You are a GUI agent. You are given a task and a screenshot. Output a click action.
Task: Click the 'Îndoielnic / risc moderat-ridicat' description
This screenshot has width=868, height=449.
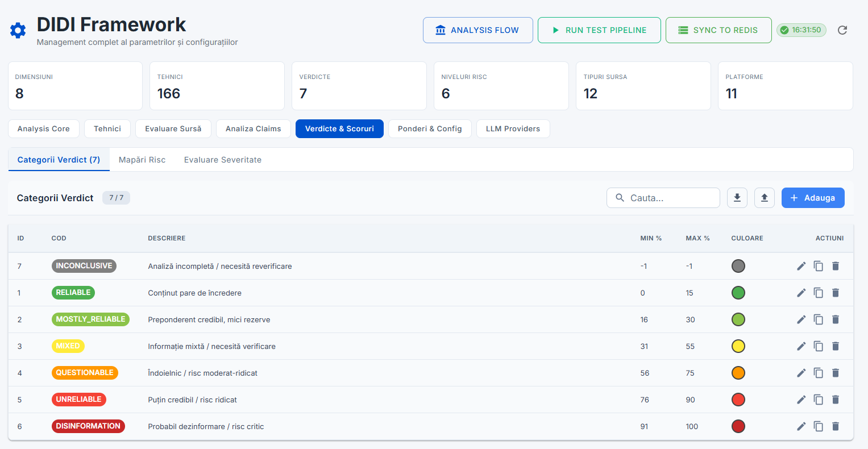pos(202,373)
